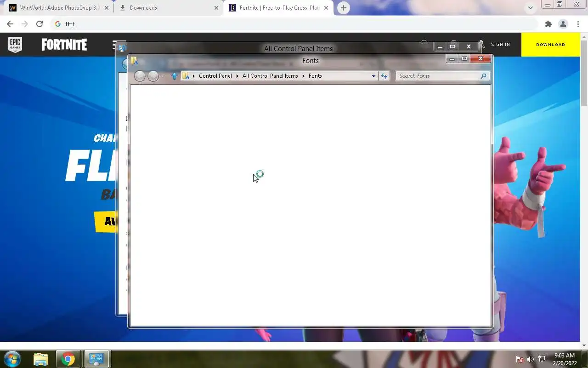This screenshot has height=368, width=588.
Task: Maximize the Fonts window
Action: (464, 58)
